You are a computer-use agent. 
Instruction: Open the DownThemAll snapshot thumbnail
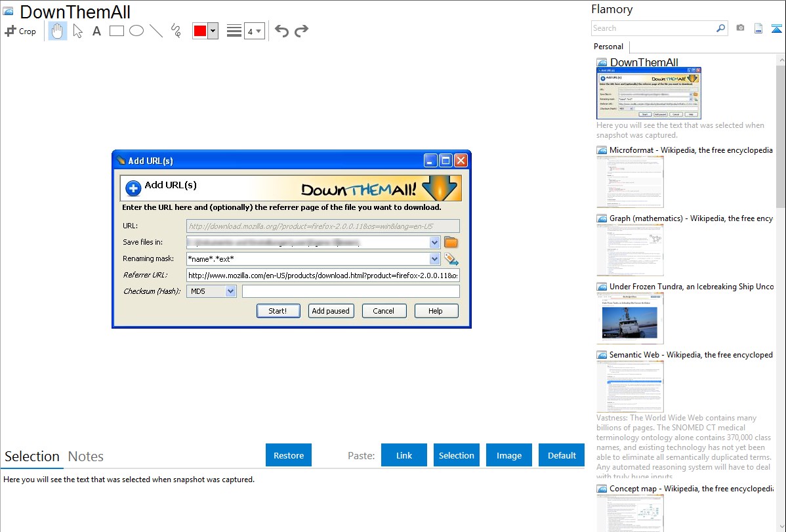[649, 93]
